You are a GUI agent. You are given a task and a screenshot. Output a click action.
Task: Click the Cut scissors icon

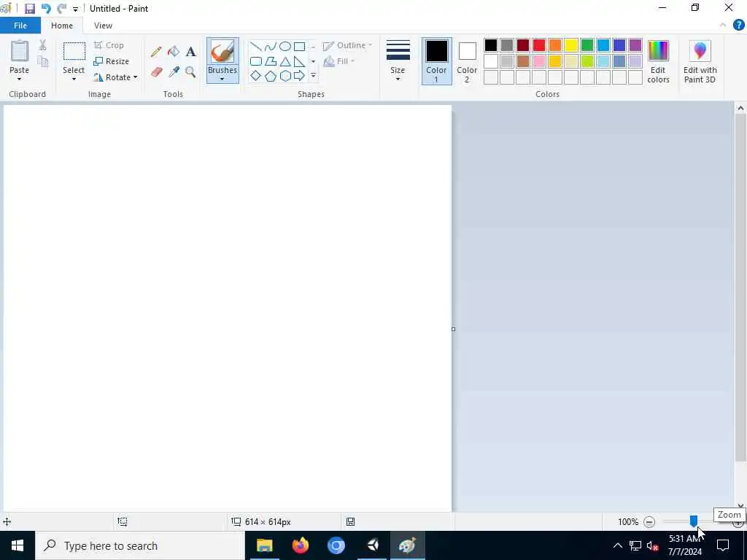click(42, 45)
